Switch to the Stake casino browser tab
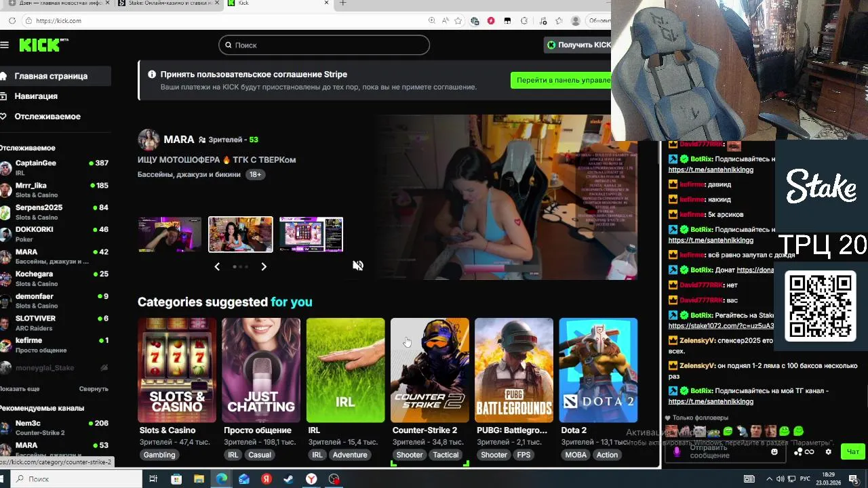868x488 pixels. [x=170, y=3]
